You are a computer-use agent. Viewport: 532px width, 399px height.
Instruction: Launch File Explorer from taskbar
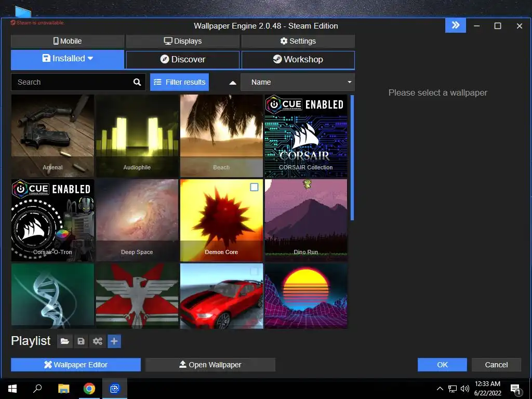pyautogui.click(x=63, y=389)
